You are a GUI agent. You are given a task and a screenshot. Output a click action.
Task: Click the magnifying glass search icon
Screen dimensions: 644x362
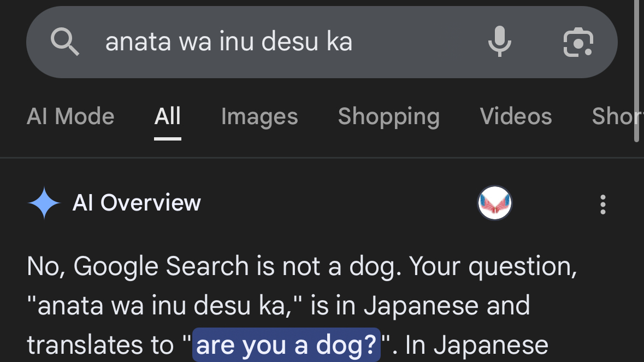(x=65, y=42)
